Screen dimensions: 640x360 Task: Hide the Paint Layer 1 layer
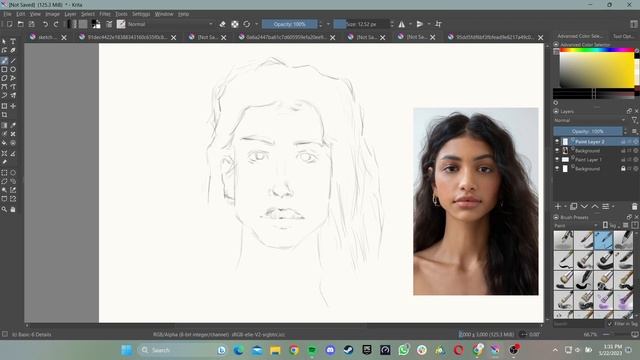557,160
